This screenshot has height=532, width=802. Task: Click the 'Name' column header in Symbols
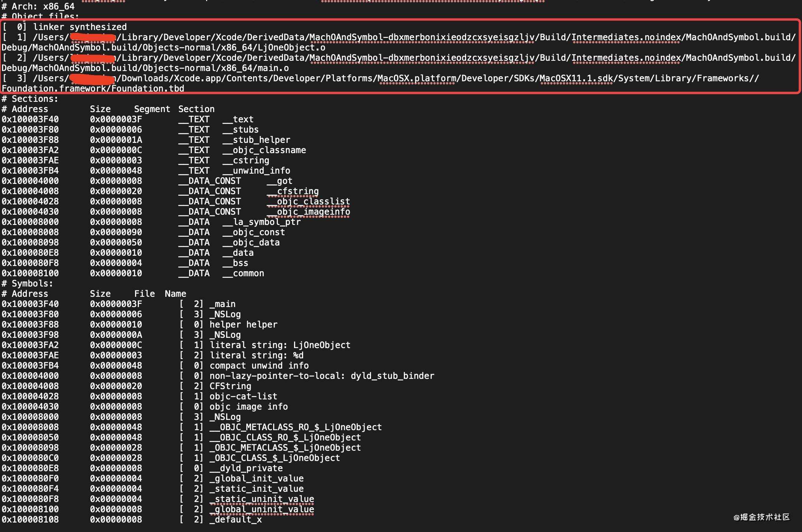click(176, 294)
